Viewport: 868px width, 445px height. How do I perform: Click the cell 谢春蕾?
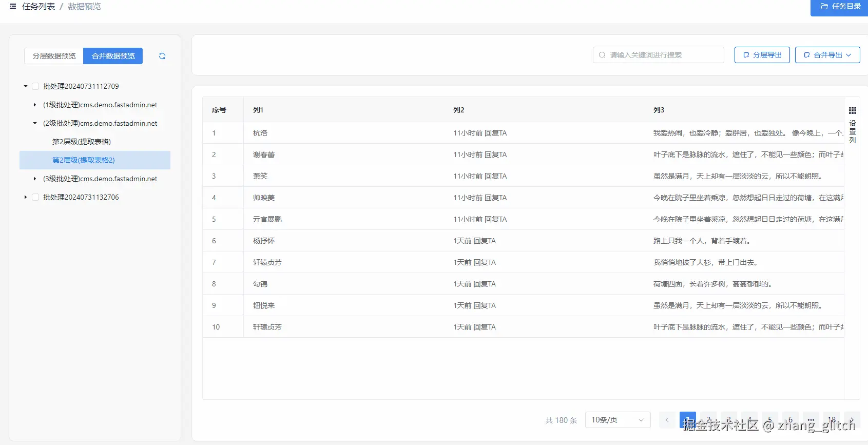point(264,154)
